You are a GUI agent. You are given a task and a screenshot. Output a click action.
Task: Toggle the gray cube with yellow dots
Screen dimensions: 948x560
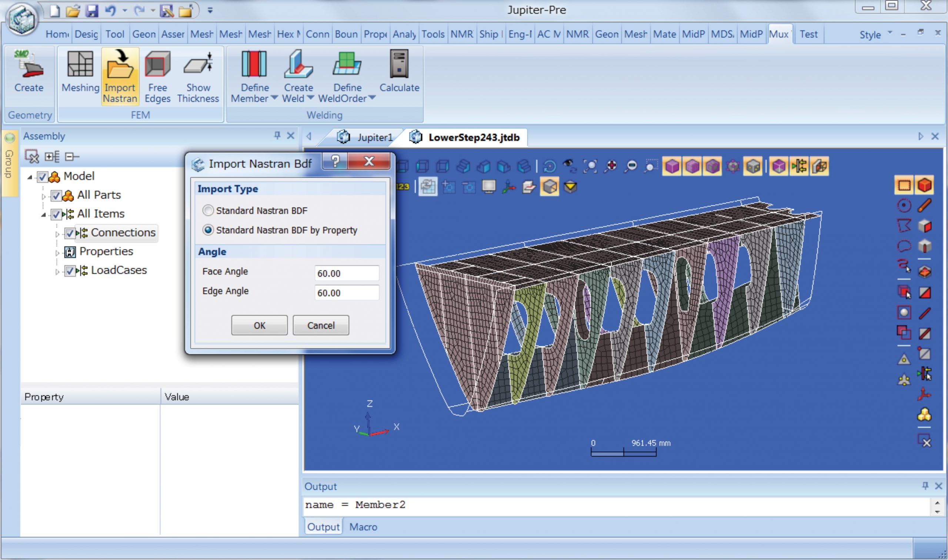pos(753,167)
